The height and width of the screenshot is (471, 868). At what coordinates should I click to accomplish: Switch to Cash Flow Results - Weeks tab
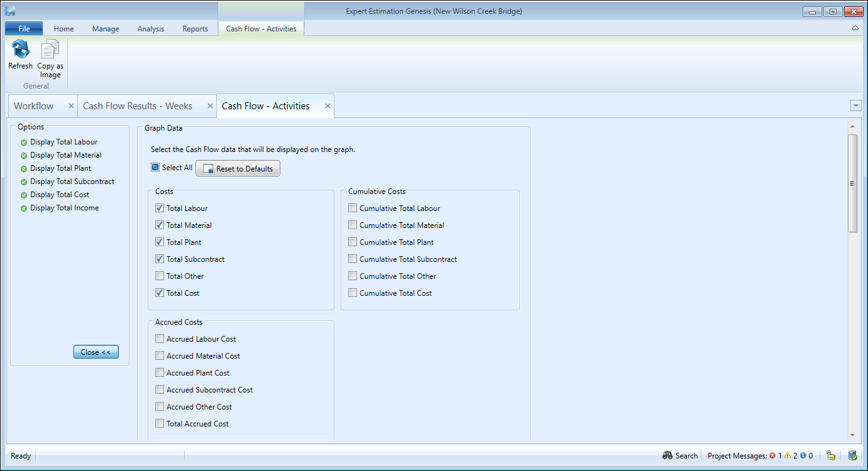click(x=138, y=106)
